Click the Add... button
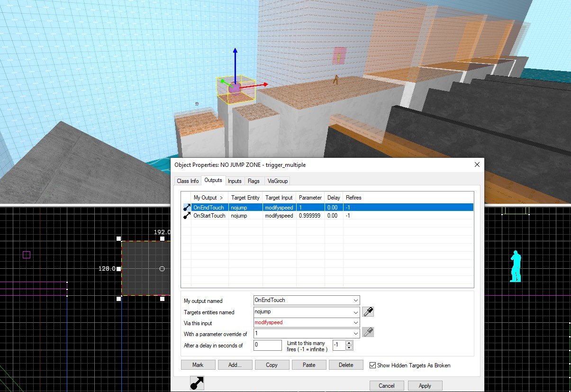The image size is (571, 392). (x=235, y=365)
